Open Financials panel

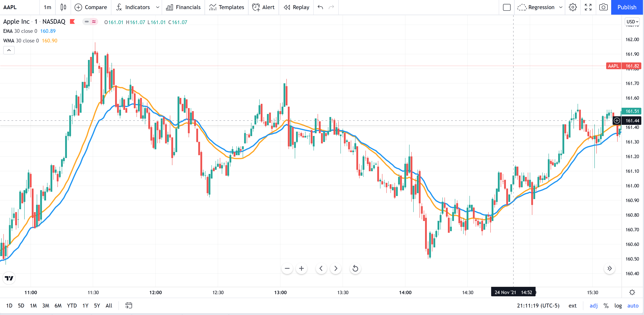point(183,7)
